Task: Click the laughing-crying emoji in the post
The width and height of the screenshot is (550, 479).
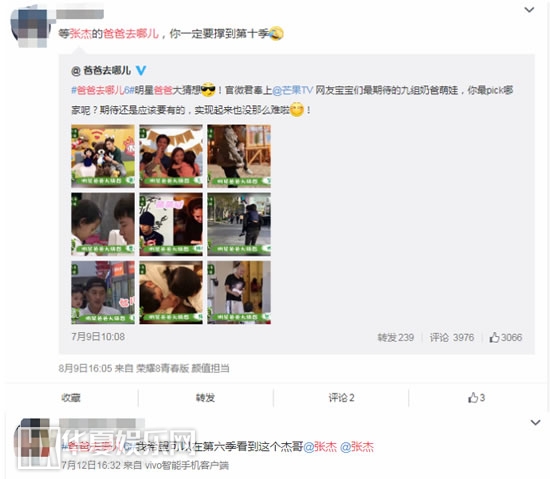Action: tap(276, 34)
